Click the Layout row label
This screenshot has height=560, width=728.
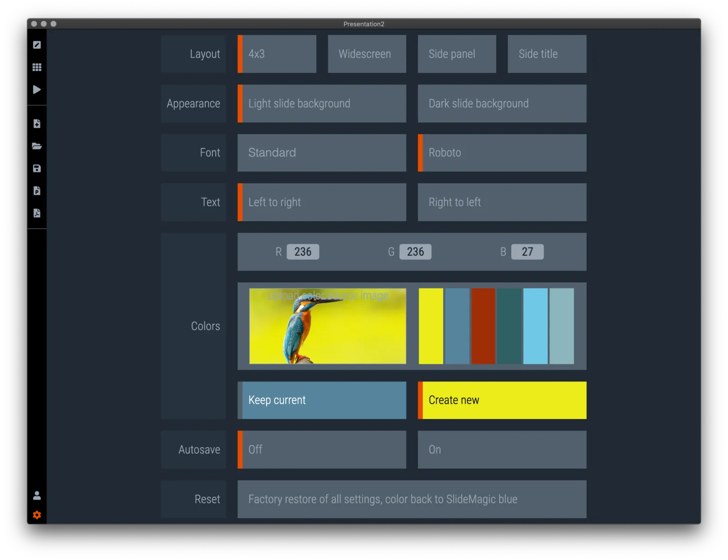tap(193, 54)
